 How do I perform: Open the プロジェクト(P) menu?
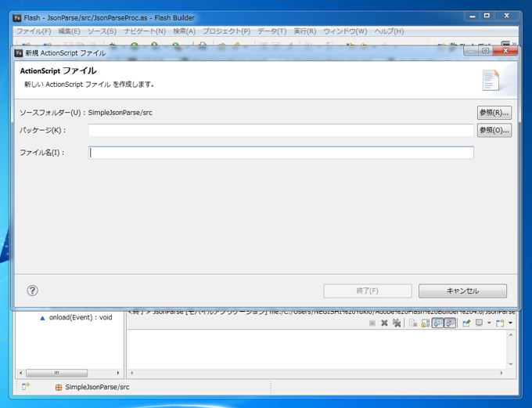point(226,31)
